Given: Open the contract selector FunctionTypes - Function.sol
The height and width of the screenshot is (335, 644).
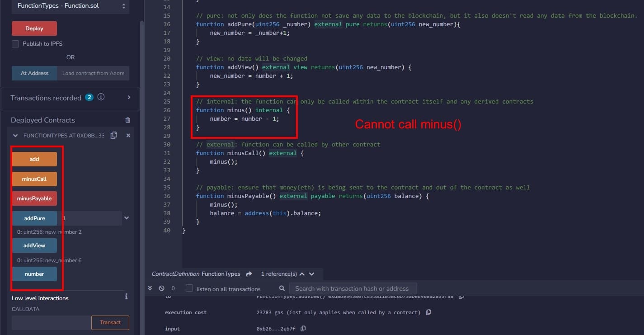Looking at the screenshot, I should pyautogui.click(x=71, y=6).
